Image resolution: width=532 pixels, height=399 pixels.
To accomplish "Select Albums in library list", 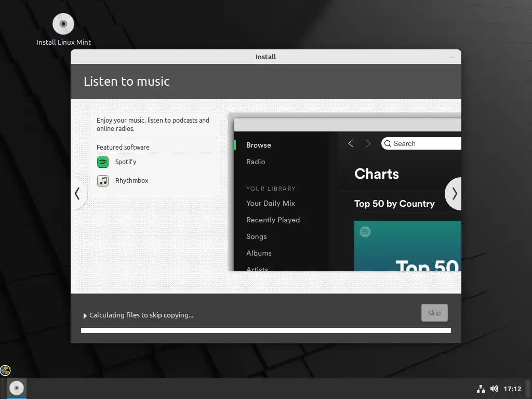I will (259, 253).
